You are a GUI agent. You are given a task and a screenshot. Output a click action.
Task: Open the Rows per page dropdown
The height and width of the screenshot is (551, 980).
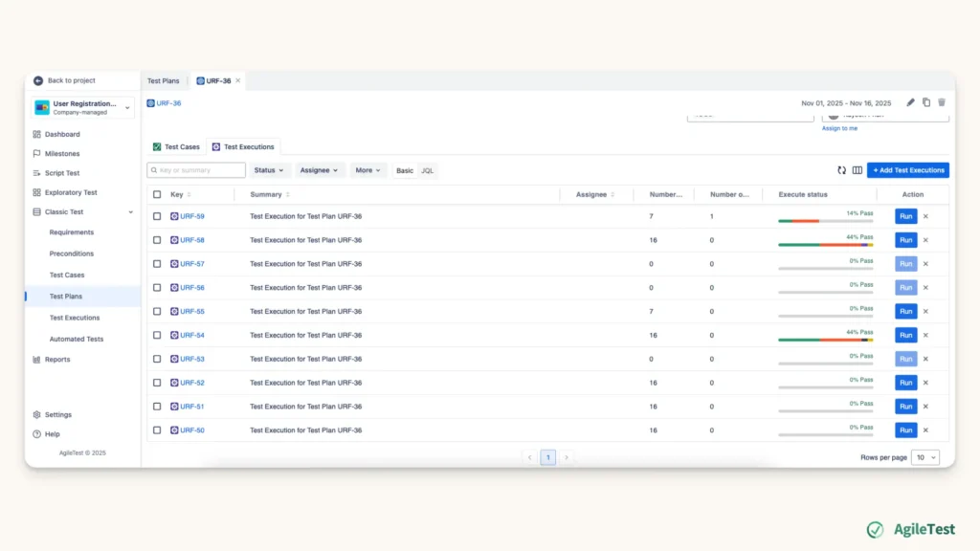925,457
